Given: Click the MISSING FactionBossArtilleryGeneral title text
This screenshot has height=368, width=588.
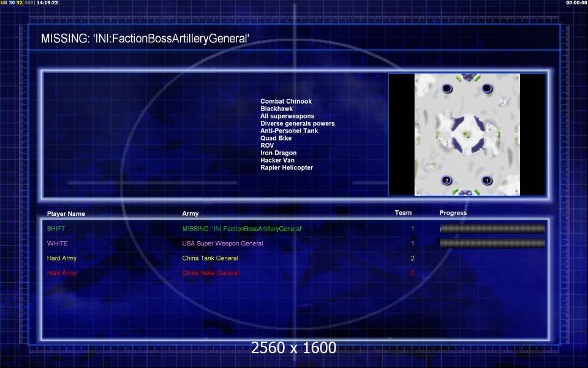Looking at the screenshot, I should click(x=145, y=39).
